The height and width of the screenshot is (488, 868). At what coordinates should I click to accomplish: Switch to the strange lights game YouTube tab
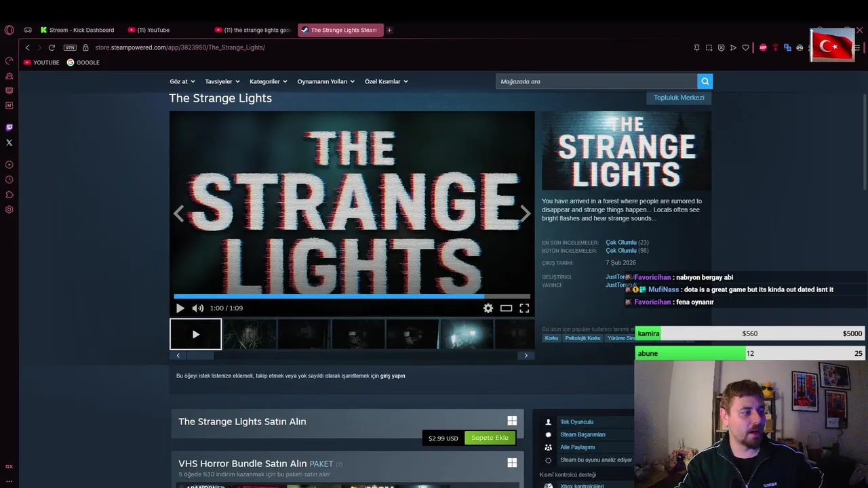252,30
